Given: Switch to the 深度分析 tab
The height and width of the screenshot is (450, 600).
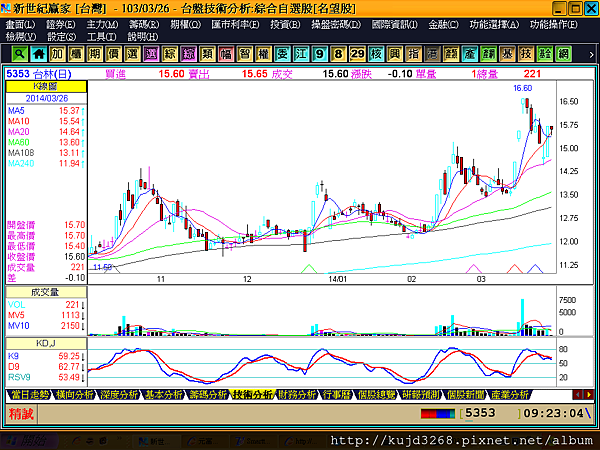Looking at the screenshot, I should tap(118, 395).
